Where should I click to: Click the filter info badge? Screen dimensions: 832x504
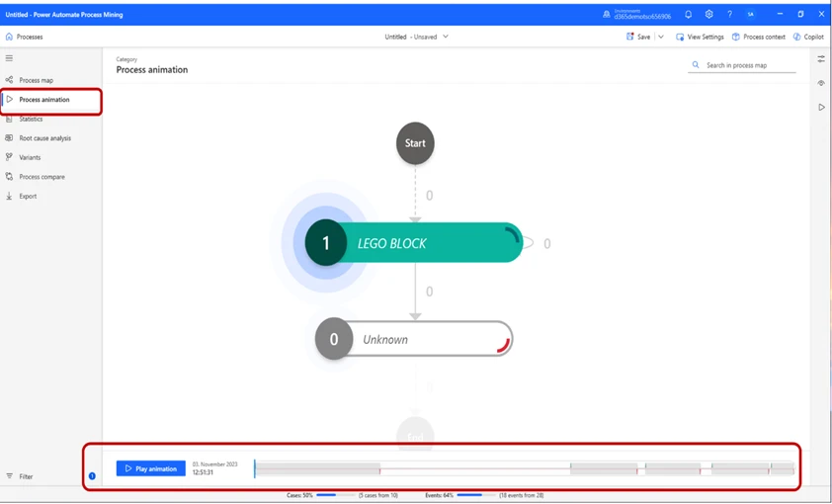pos(92,476)
